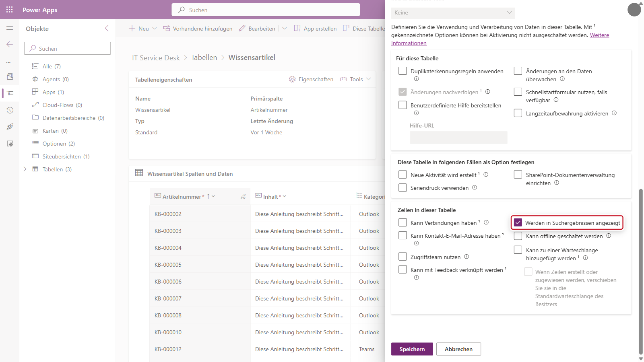The height and width of the screenshot is (362, 644).
Task: Open the Tools dropdown
Action: [x=355, y=79]
